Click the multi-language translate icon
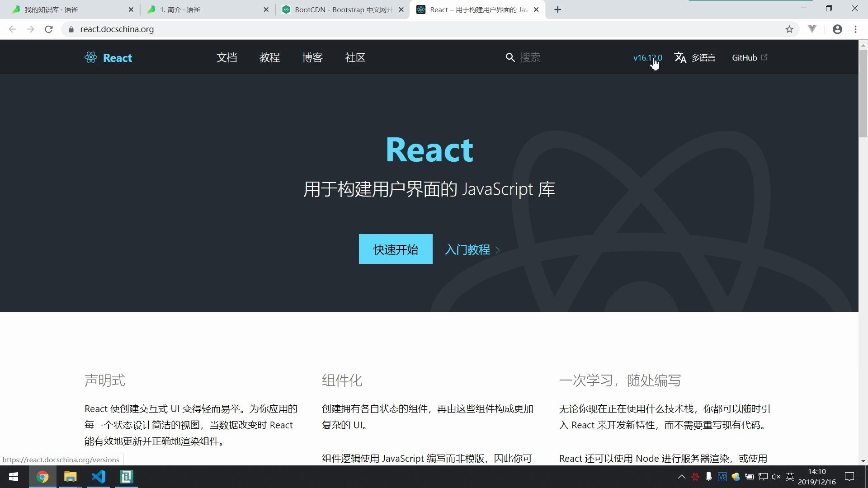Image resolution: width=868 pixels, height=488 pixels. pyautogui.click(x=680, y=57)
